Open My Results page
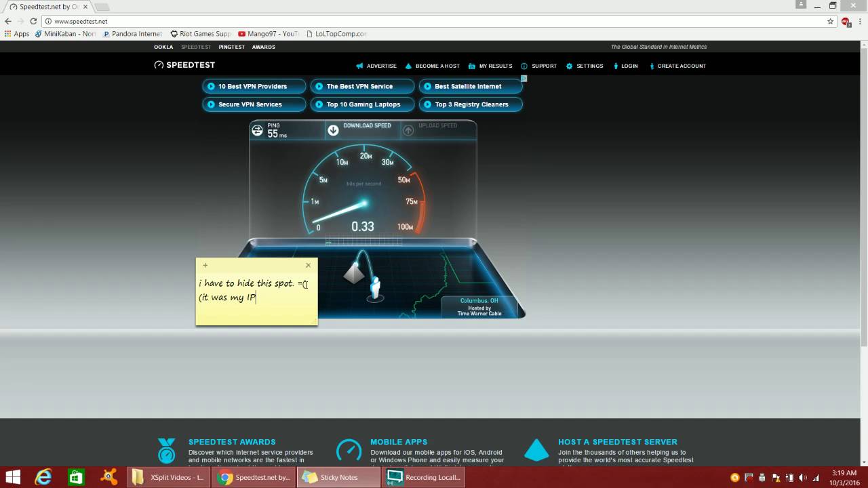868x488 pixels. (490, 66)
